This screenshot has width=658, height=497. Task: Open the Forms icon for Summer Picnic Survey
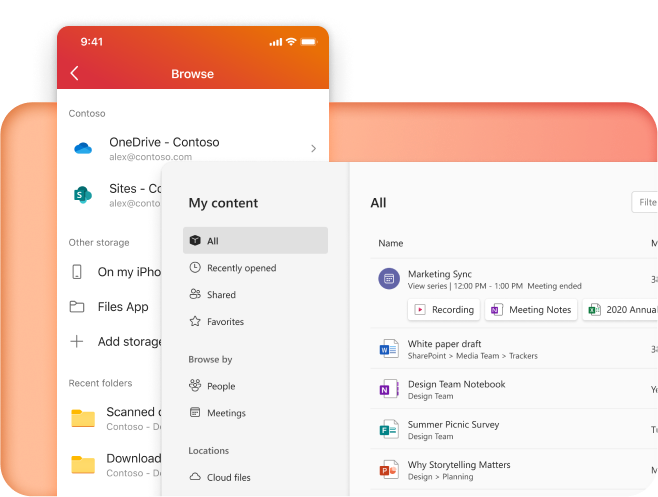(x=389, y=430)
